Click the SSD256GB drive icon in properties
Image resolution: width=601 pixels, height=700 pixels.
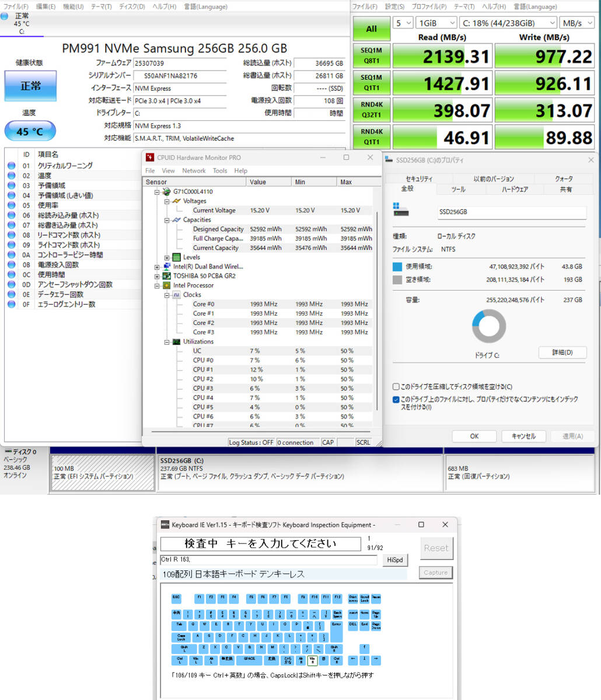coord(401,210)
